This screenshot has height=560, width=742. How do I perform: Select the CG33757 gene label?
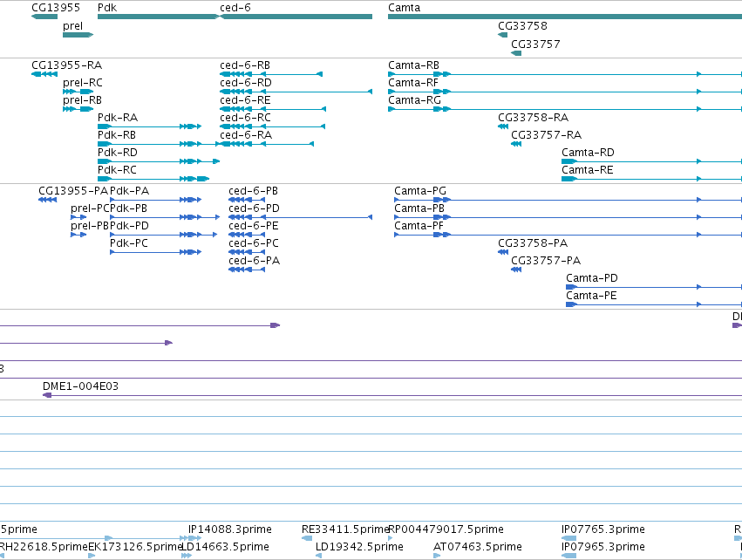click(x=535, y=44)
